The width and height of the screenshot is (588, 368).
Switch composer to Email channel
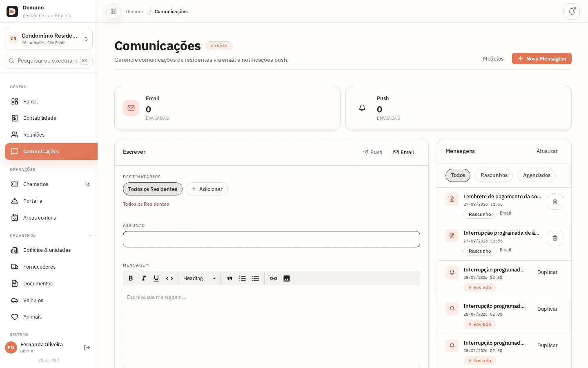pyautogui.click(x=403, y=152)
